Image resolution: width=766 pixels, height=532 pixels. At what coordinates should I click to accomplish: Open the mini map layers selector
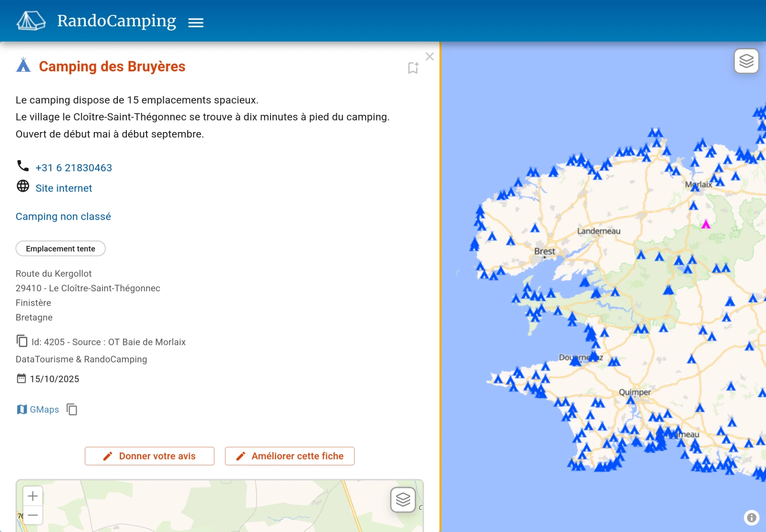pos(403,500)
